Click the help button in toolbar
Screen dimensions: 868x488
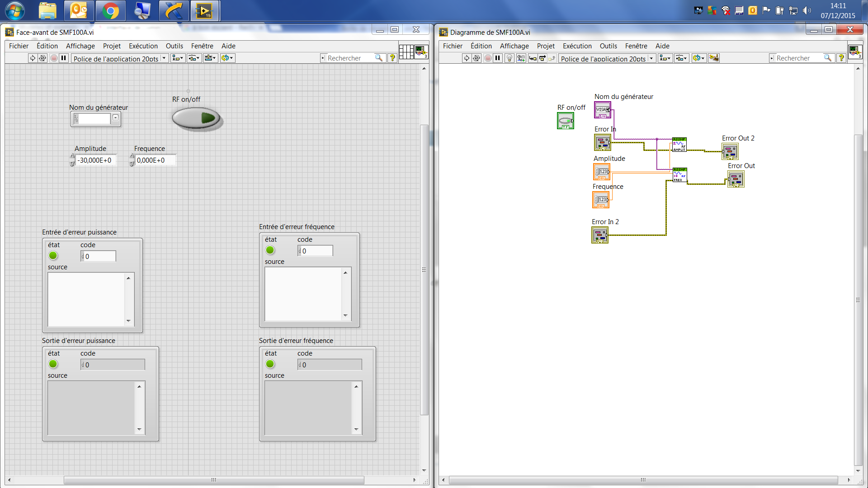(393, 58)
